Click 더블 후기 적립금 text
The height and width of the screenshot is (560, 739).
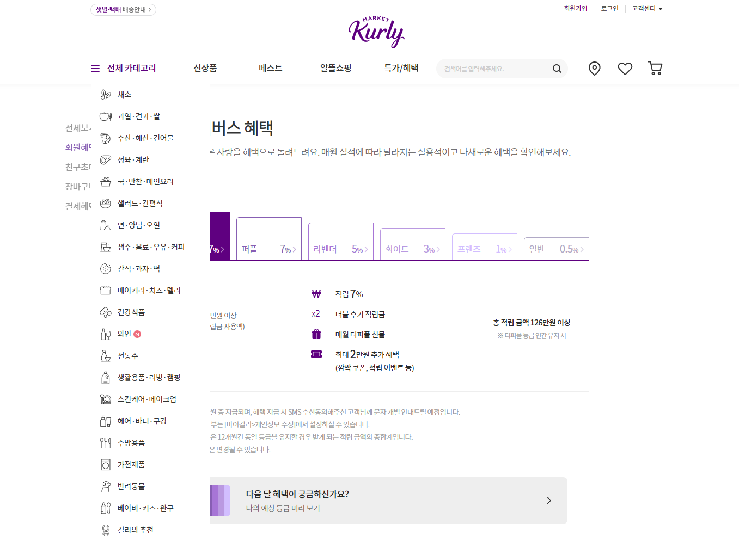tap(360, 315)
